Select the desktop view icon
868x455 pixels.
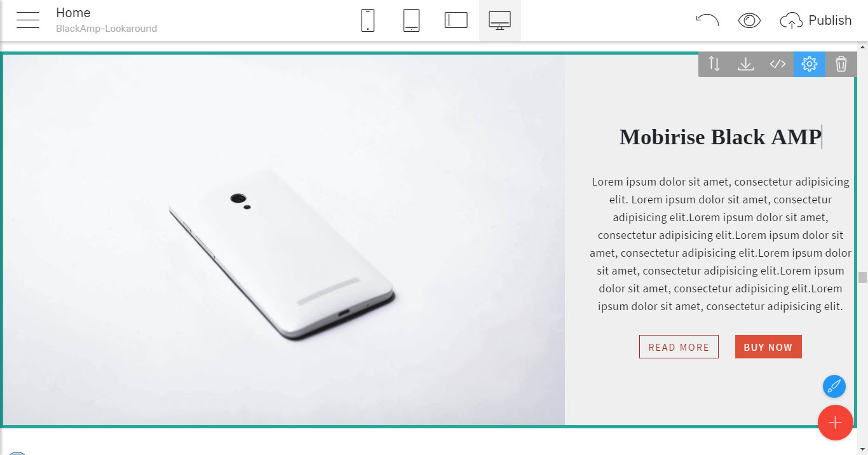point(500,20)
